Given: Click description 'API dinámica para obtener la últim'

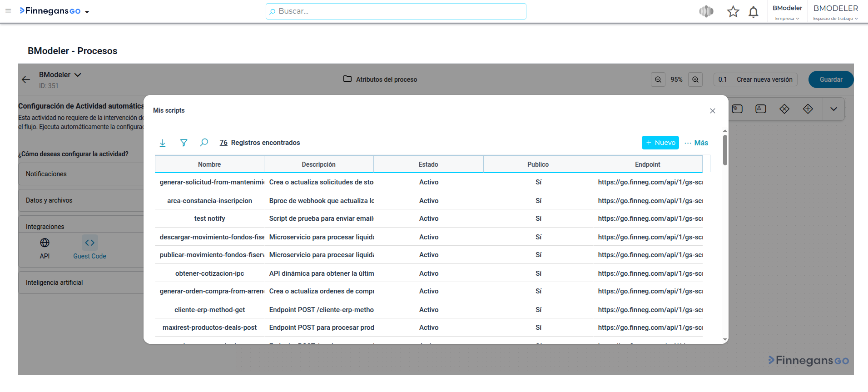Looking at the screenshot, I should pyautogui.click(x=322, y=273).
